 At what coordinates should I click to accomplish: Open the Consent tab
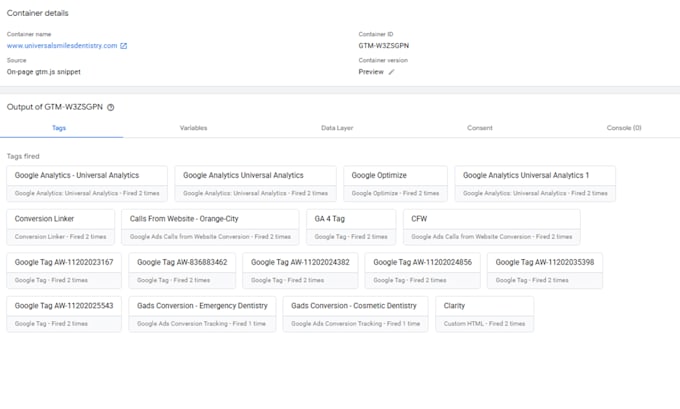[480, 128]
